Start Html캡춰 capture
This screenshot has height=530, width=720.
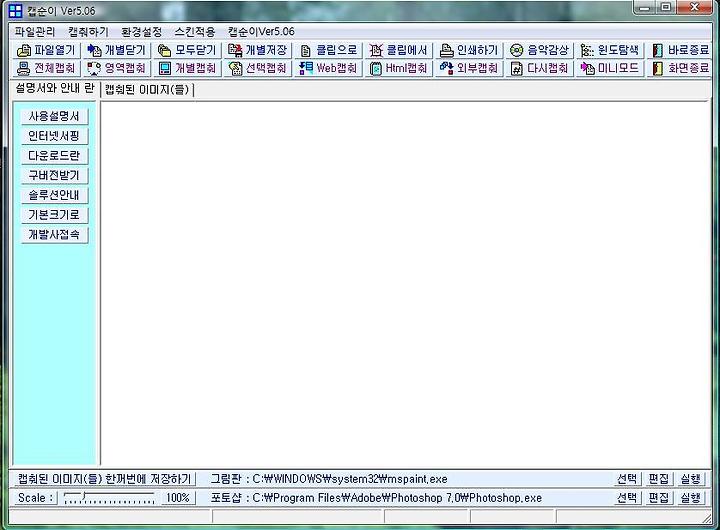pos(398,68)
